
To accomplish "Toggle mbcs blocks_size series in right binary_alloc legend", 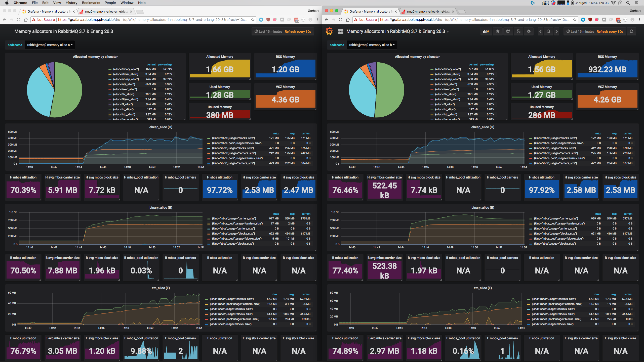I will 555,234.
